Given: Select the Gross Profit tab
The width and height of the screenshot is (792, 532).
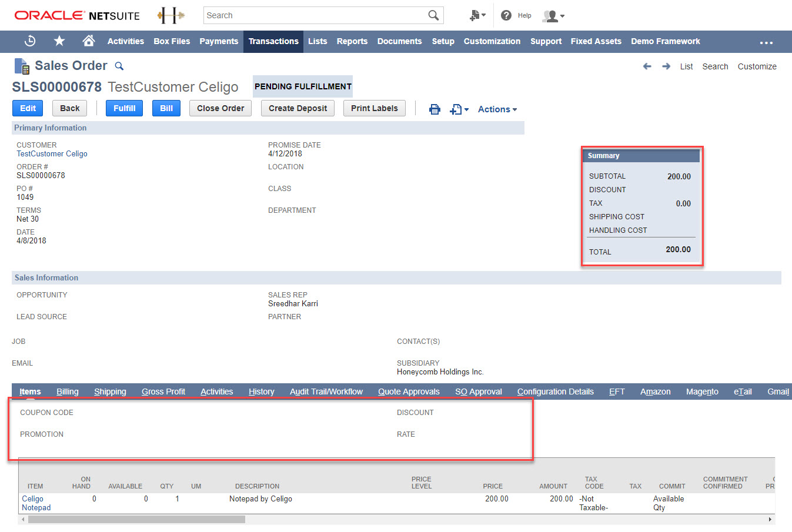Looking at the screenshot, I should coord(163,392).
